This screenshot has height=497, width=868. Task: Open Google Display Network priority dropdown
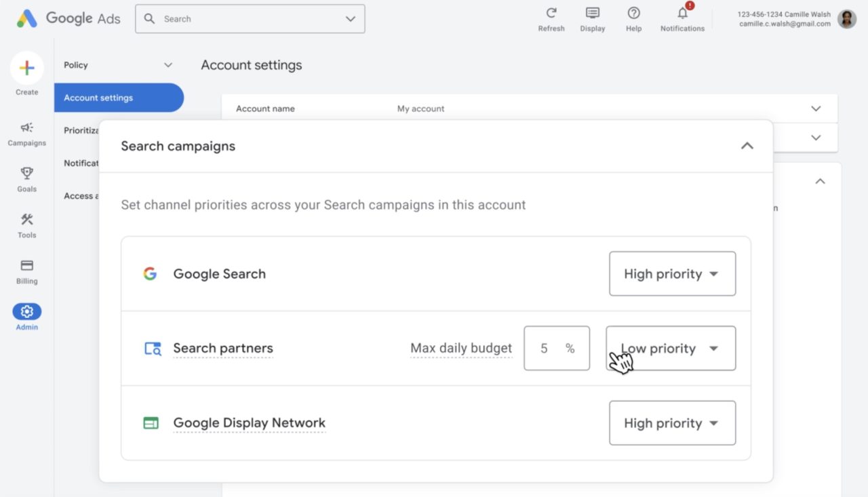point(672,423)
